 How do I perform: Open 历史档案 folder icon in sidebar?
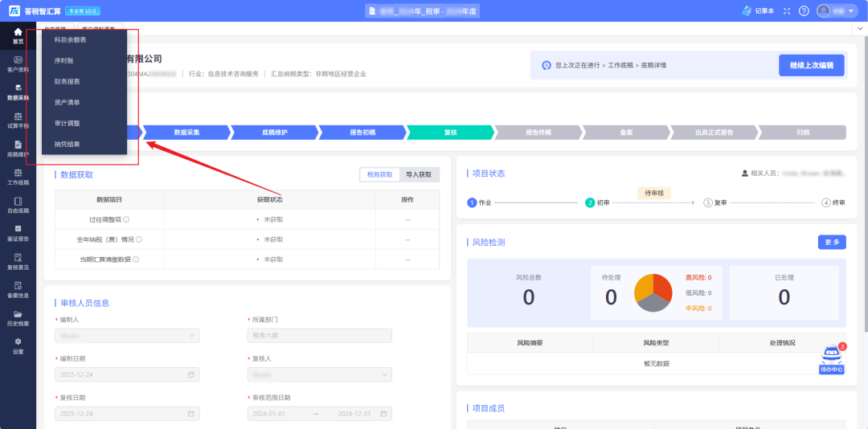point(18,317)
